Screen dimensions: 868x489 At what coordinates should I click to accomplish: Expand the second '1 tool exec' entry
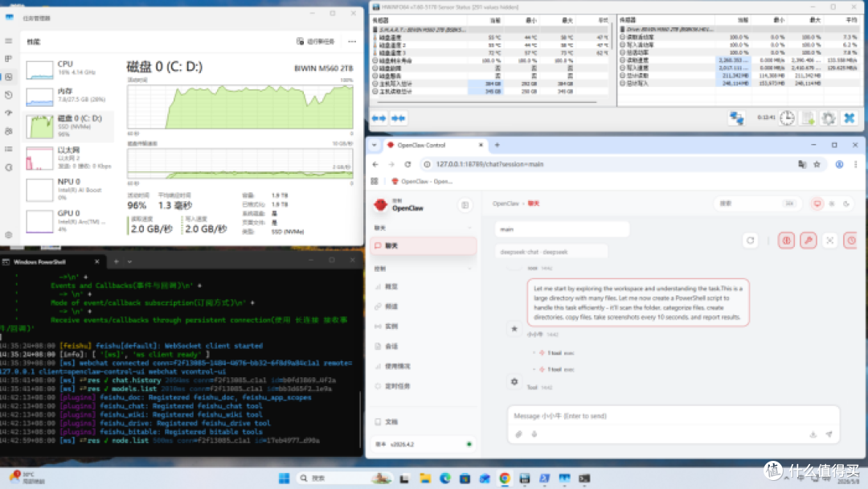coord(558,369)
